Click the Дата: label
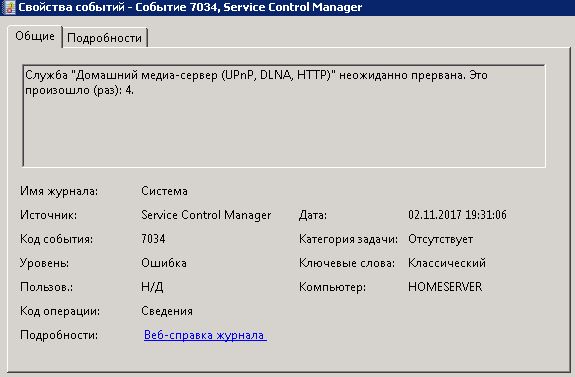This screenshot has width=575, height=377. coord(313,215)
